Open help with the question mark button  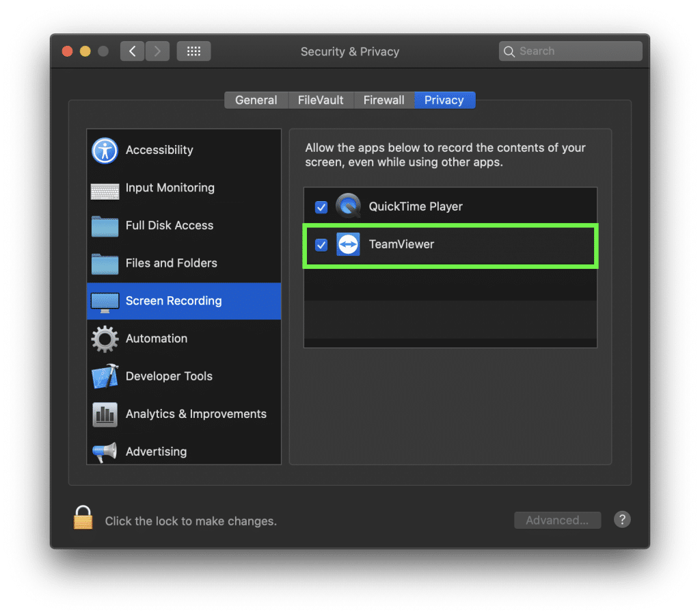[x=622, y=519]
